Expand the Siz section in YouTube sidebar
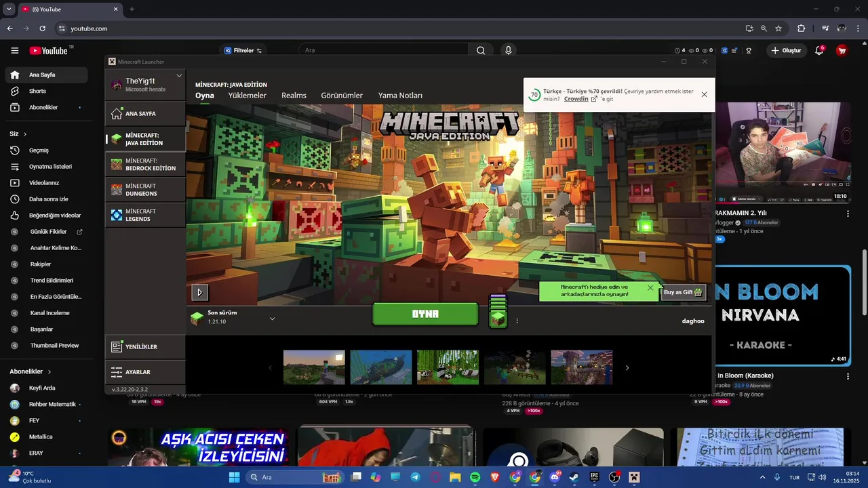This screenshot has width=868, height=488. pyautogui.click(x=18, y=134)
